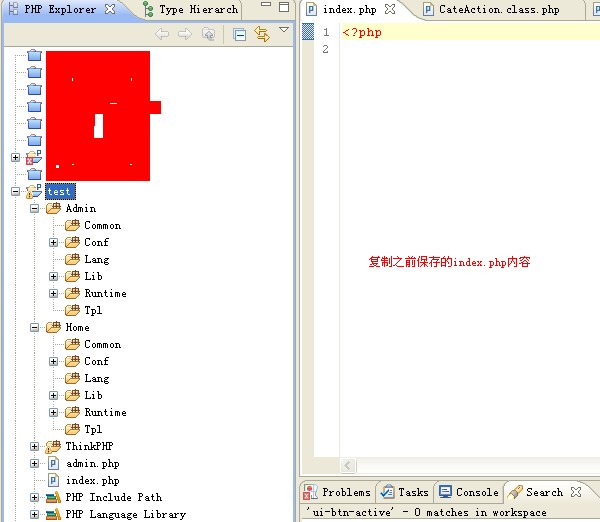Select admin.php file in tree
Viewport: 600px width, 522px height.
click(x=93, y=463)
